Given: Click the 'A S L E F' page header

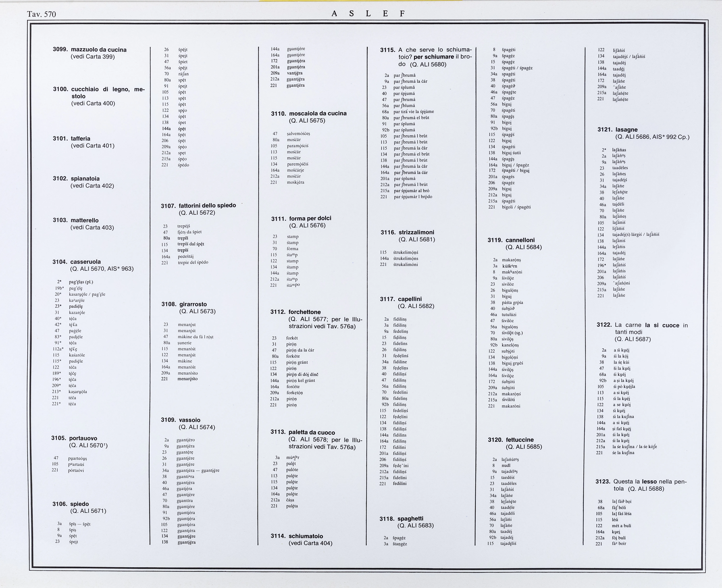Looking at the screenshot, I should (368, 14).
